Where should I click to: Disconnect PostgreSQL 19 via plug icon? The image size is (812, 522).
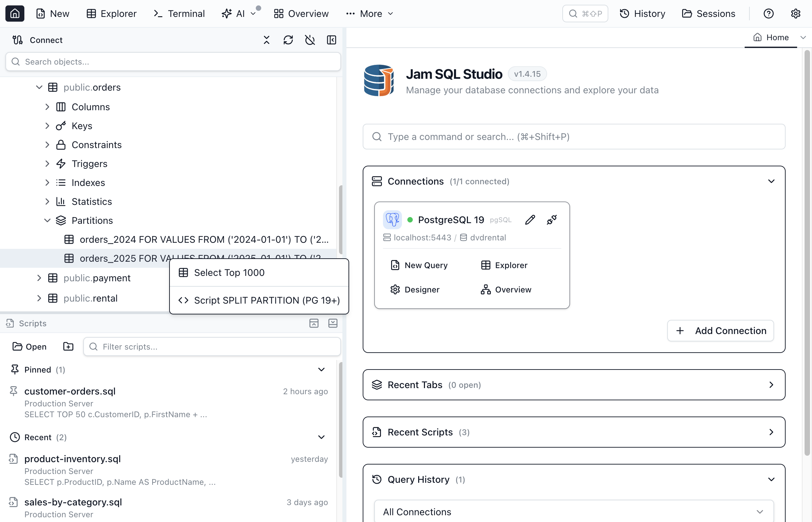click(x=552, y=220)
